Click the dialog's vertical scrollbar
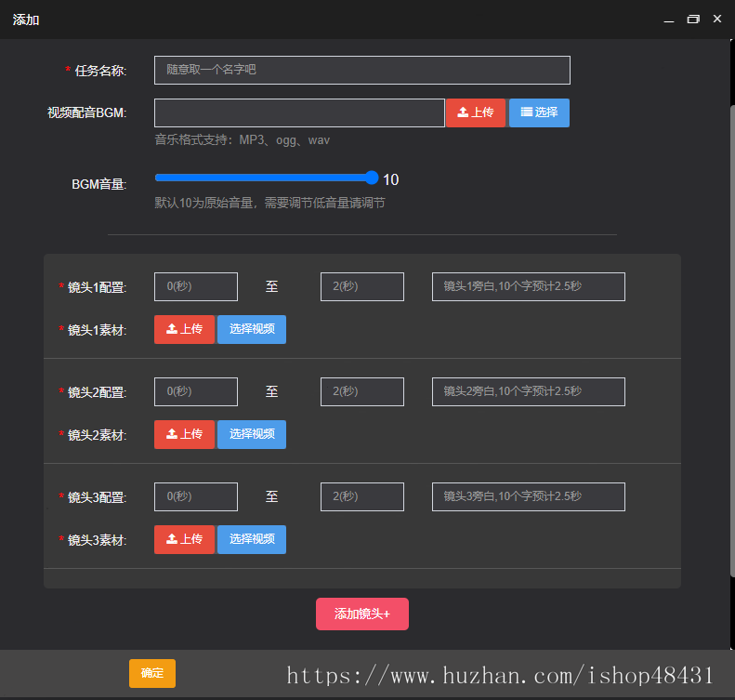The image size is (735, 700). click(732, 341)
